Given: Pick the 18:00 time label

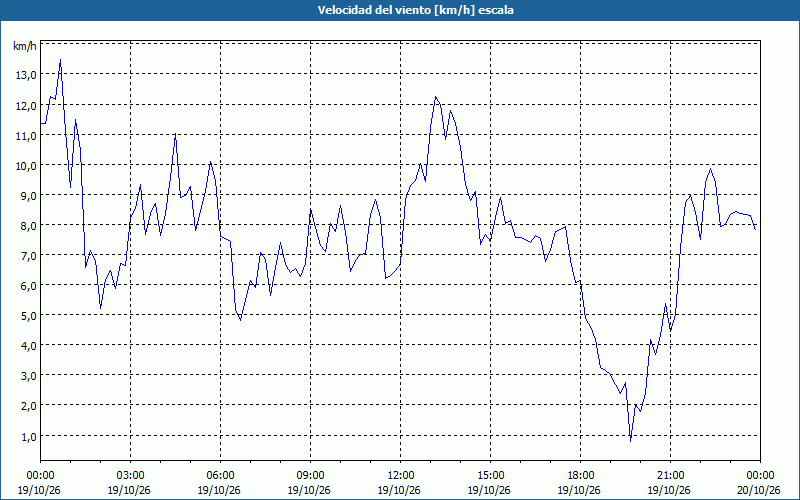Looking at the screenshot, I should coord(580,476).
